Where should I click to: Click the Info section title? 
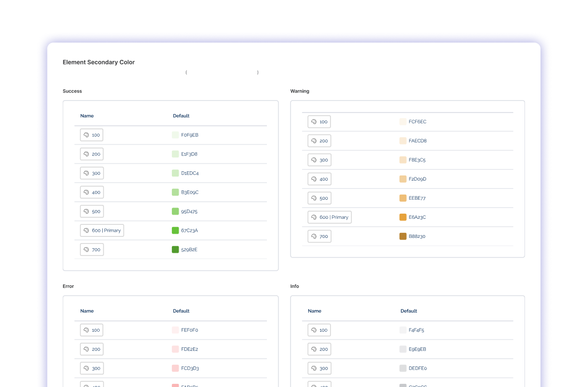(295, 286)
